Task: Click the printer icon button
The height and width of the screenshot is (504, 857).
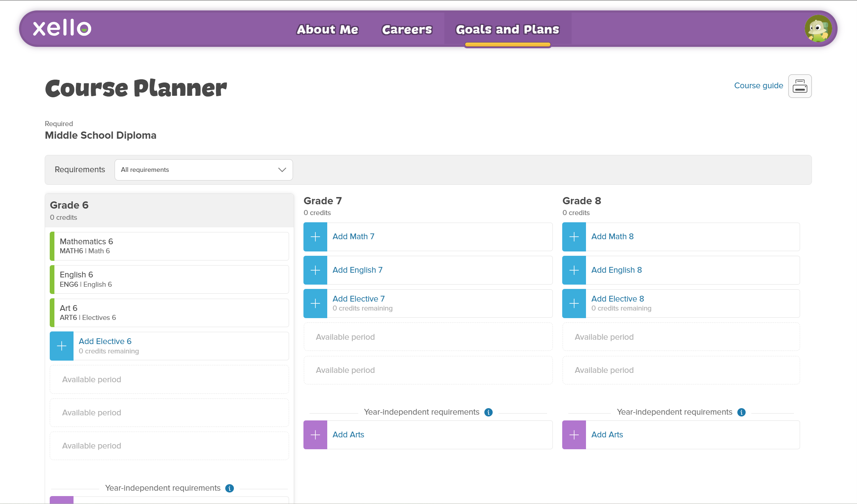Action: pos(799,86)
